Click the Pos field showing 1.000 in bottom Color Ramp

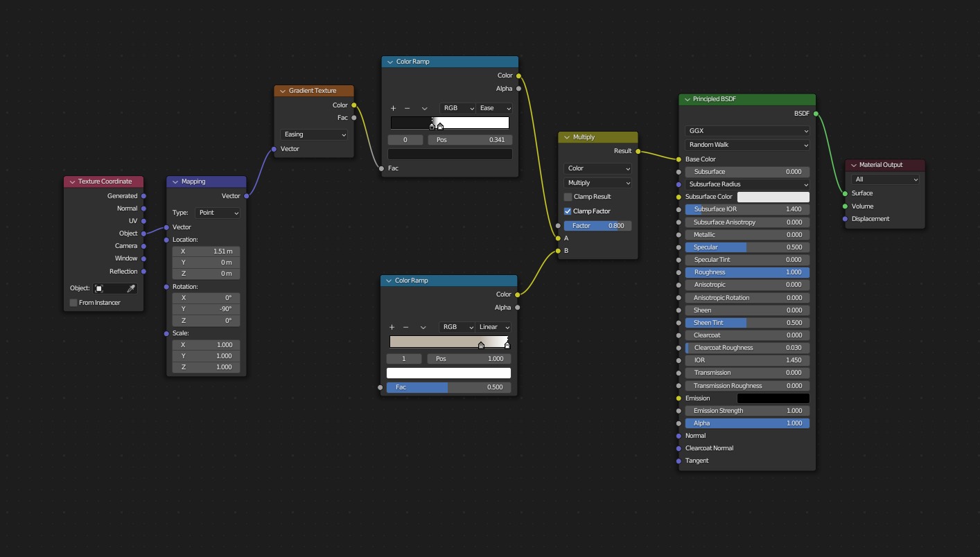tap(469, 359)
